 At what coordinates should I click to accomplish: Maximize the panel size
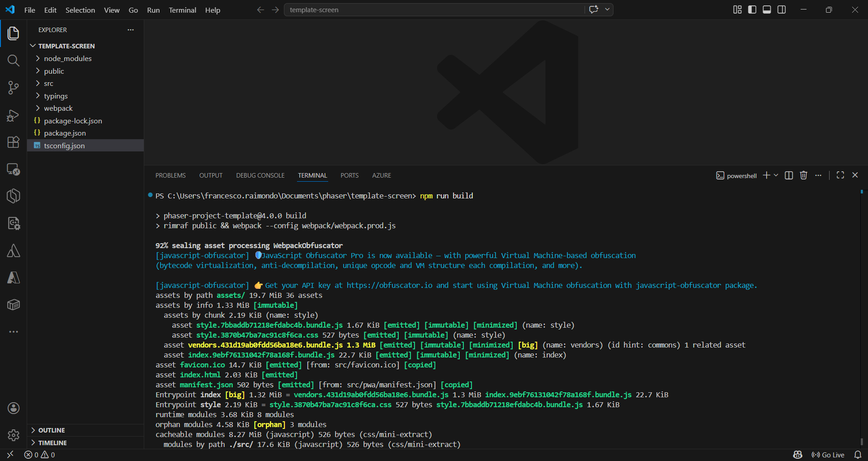click(840, 175)
